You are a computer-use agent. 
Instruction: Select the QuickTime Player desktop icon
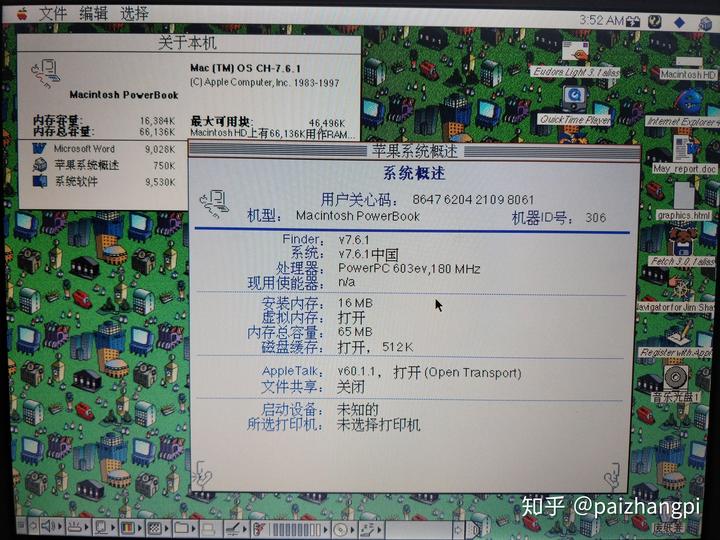pos(574,100)
